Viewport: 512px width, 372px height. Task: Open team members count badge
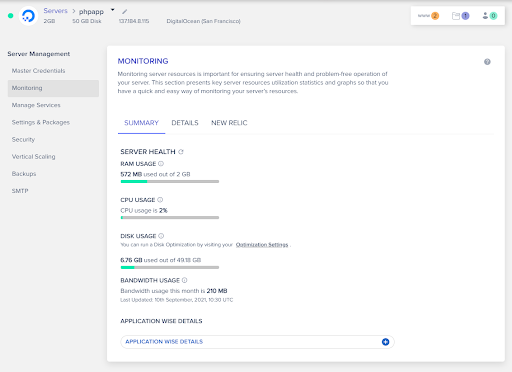(x=490, y=16)
